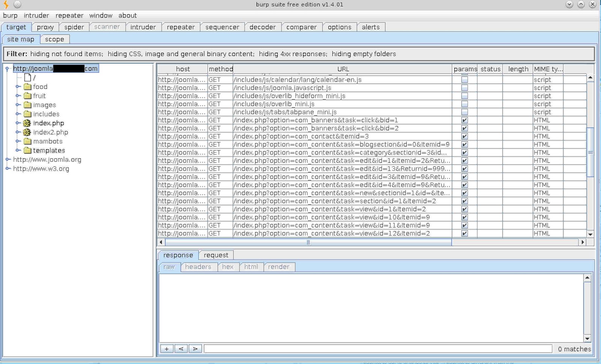Viewport: 601px width, 364px height.
Task: Click response pane scroll up arrow
Action: click(587, 278)
